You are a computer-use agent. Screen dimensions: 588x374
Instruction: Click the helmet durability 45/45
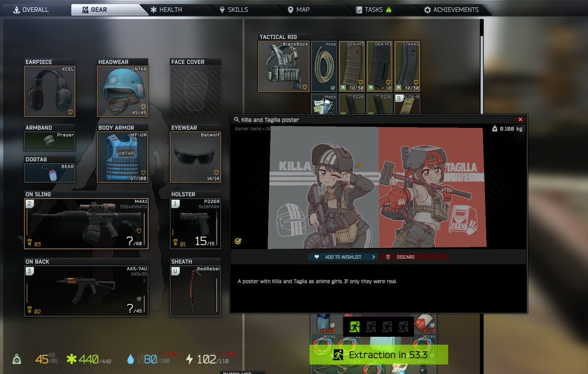[x=139, y=113]
